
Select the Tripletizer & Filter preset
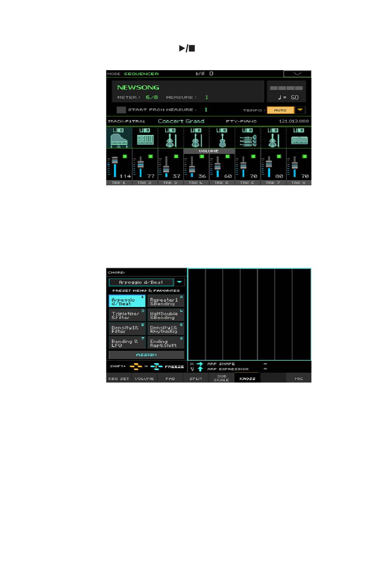(x=127, y=315)
